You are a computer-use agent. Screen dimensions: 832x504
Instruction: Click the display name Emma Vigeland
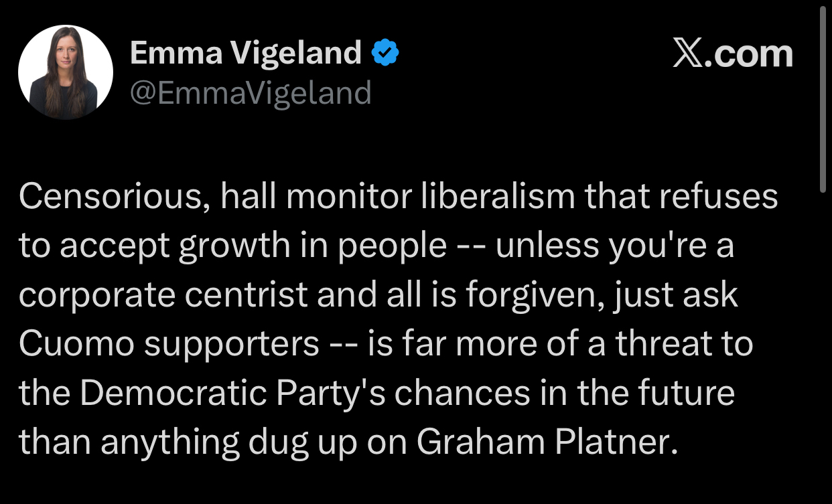[246, 53]
